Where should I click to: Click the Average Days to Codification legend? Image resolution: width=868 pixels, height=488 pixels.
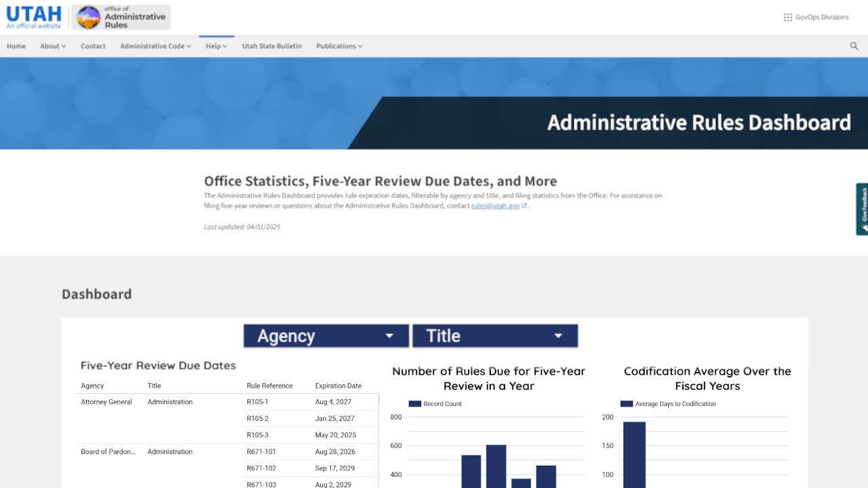[x=668, y=404]
